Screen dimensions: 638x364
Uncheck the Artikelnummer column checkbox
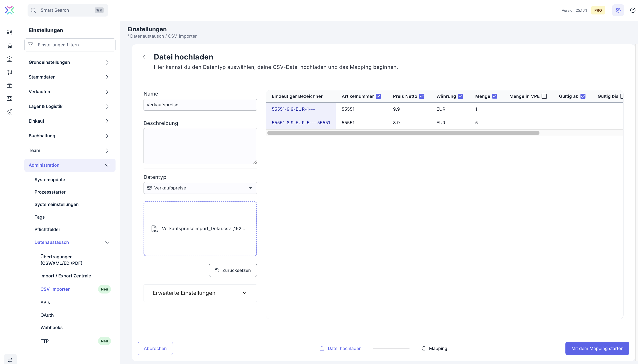[378, 96]
